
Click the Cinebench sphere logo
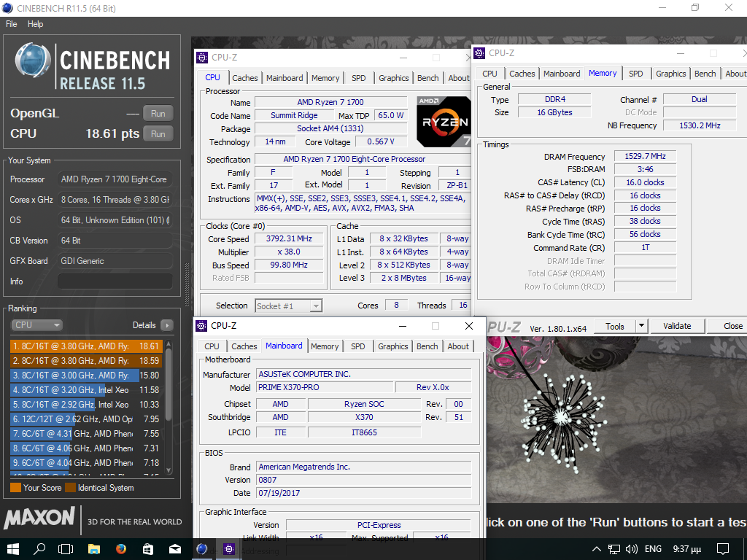click(x=33, y=61)
